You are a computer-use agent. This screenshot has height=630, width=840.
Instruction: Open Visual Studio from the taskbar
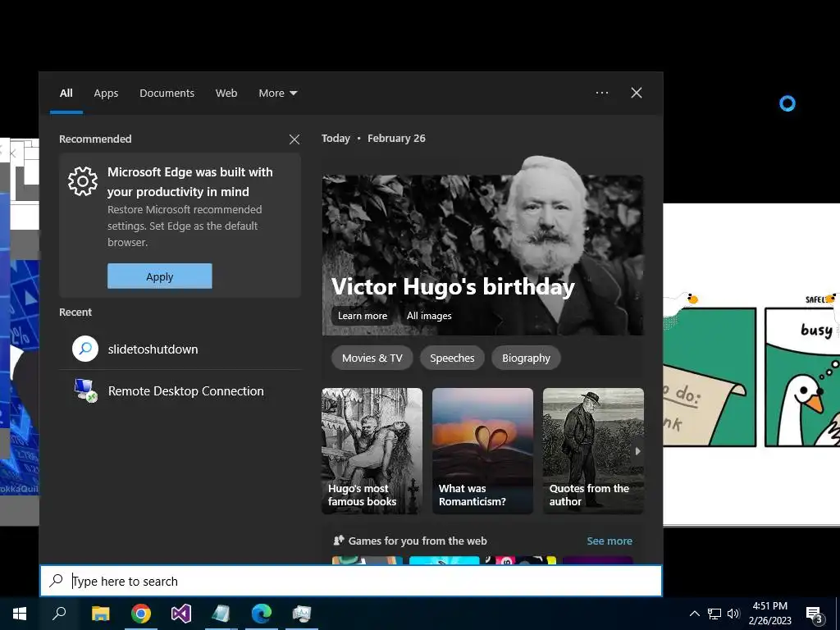click(181, 614)
